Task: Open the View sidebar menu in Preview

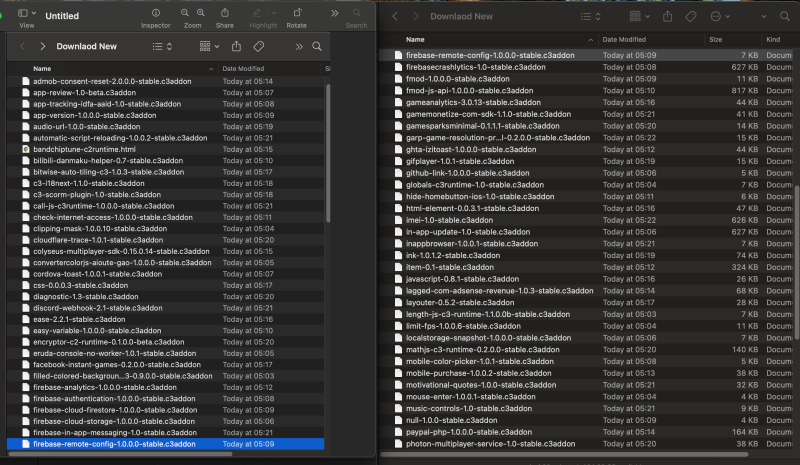Action: click(27, 13)
